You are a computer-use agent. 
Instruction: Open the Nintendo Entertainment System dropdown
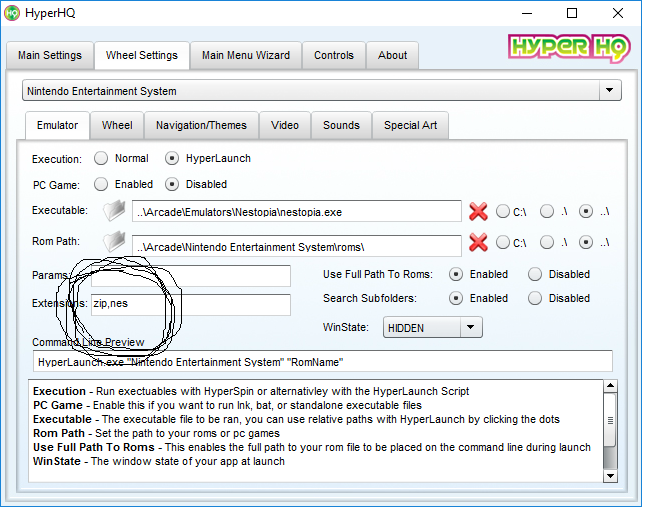click(x=609, y=91)
